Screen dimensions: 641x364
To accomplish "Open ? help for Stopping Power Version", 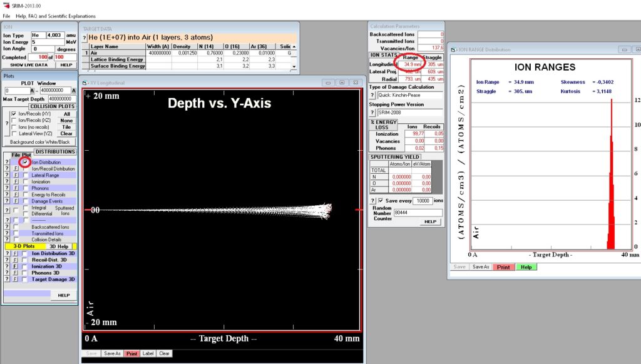I will tap(372, 113).
